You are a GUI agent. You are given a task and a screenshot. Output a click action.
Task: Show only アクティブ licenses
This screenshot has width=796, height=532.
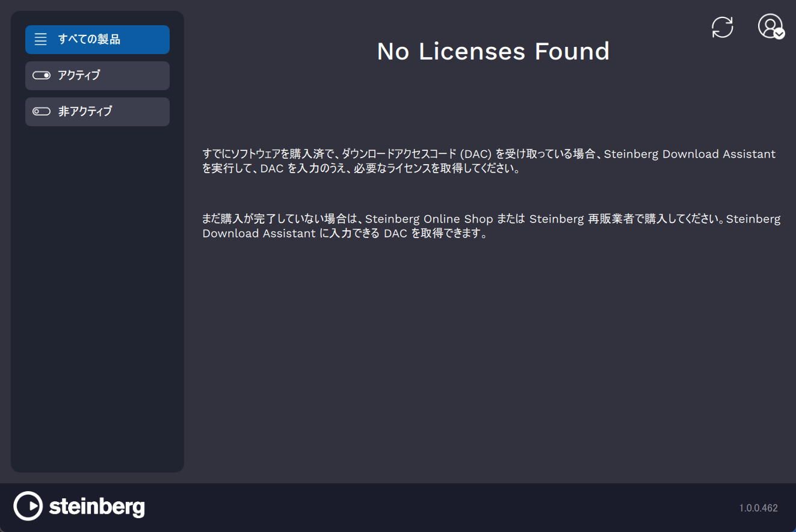97,76
